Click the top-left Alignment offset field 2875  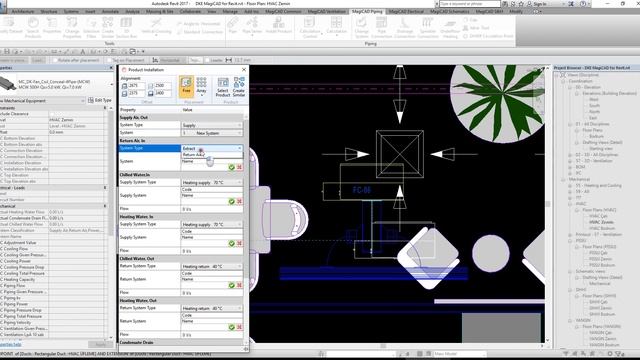tap(136, 86)
